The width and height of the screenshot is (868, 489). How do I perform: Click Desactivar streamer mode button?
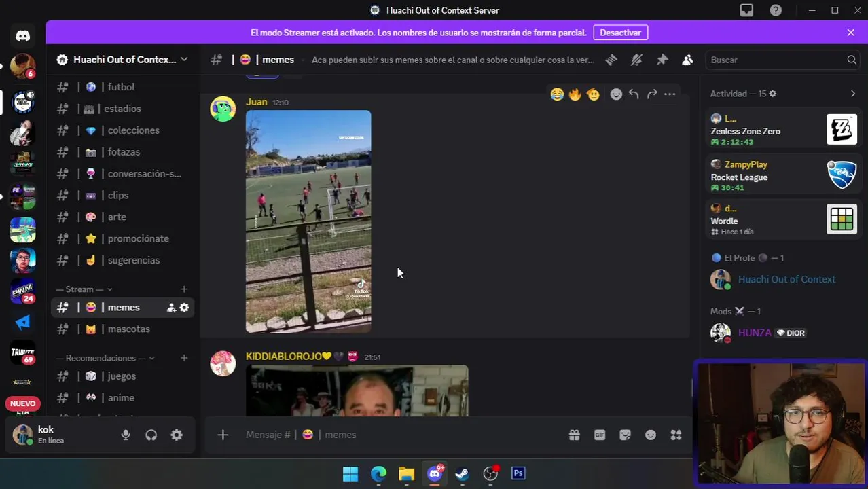(x=620, y=33)
